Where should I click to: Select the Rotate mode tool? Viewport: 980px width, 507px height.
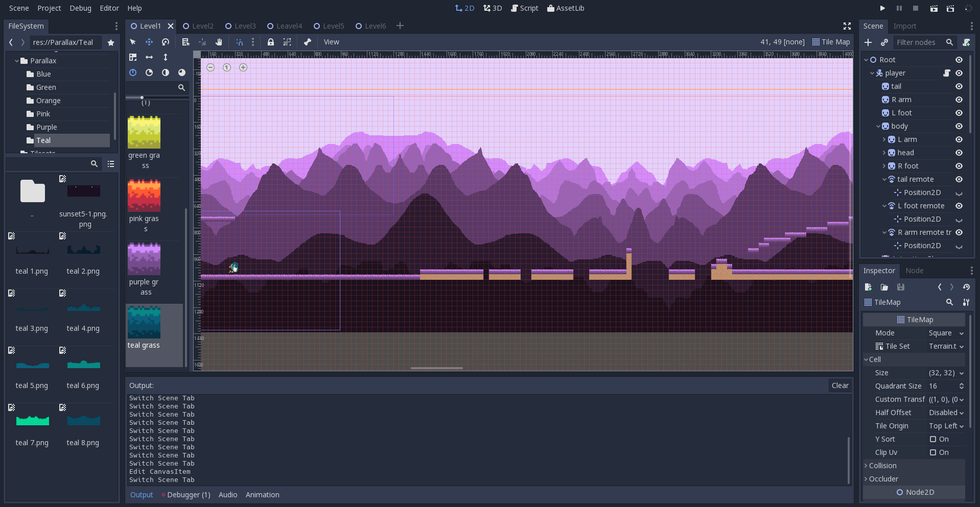(166, 42)
